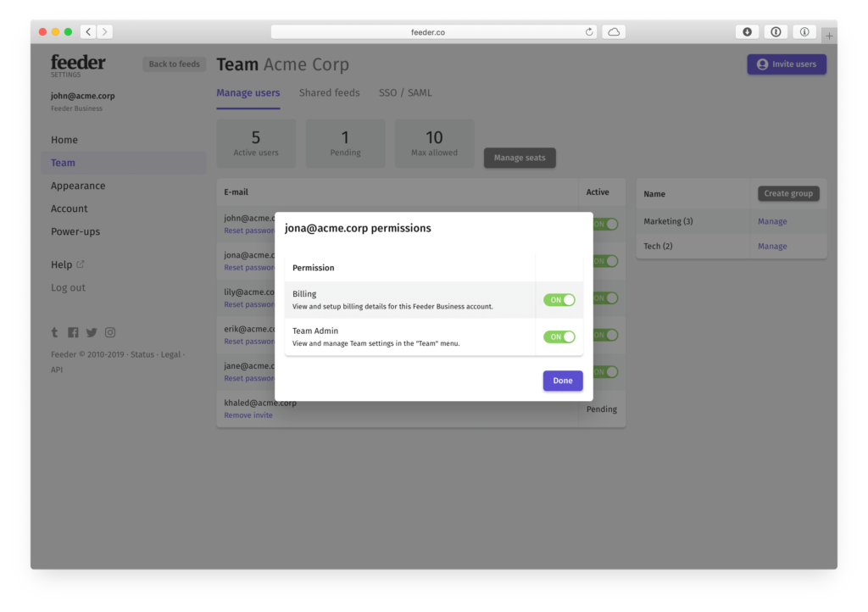Toggle active switch for john@acme.corp
The width and height of the screenshot is (868, 612).
[x=605, y=224]
